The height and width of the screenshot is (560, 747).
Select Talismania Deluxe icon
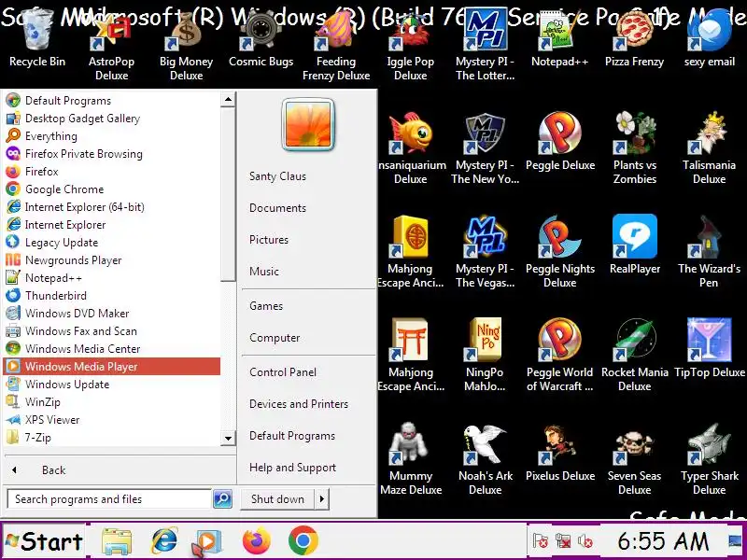[709, 148]
